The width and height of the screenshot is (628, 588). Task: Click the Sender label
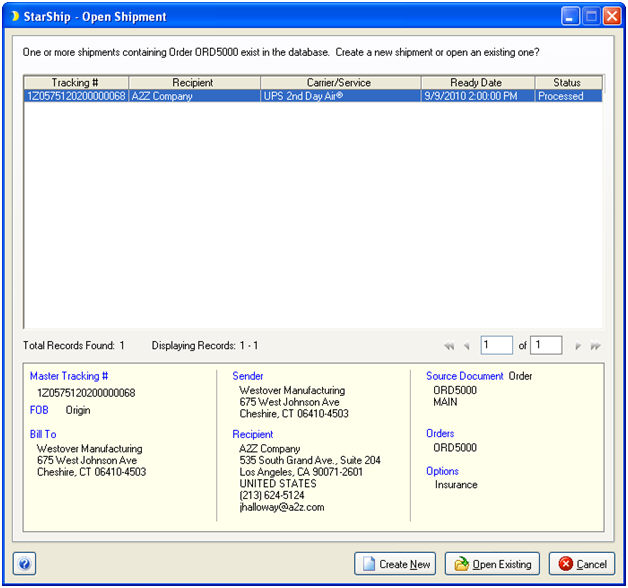pos(248,376)
